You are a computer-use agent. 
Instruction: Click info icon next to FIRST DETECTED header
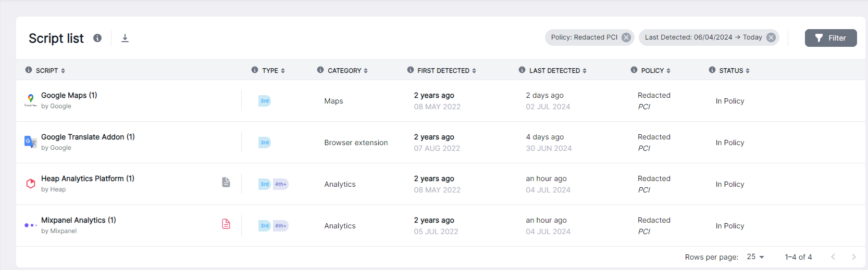411,70
